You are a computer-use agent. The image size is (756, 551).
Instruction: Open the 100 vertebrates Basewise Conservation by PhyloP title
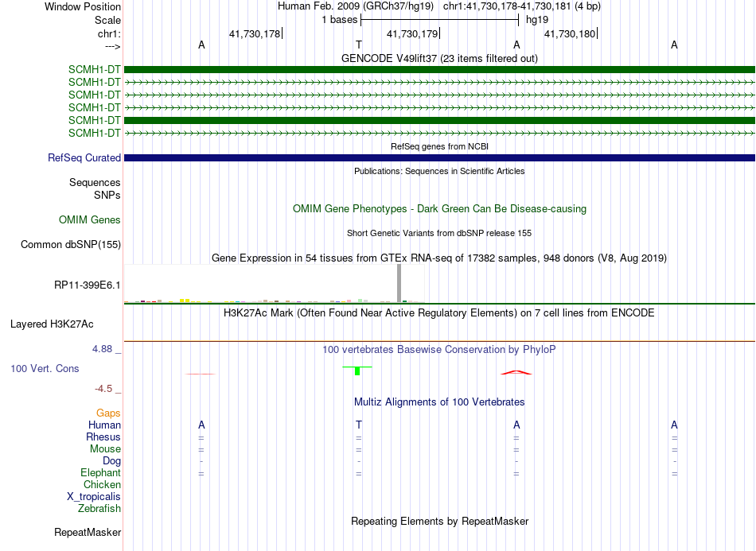point(439,350)
